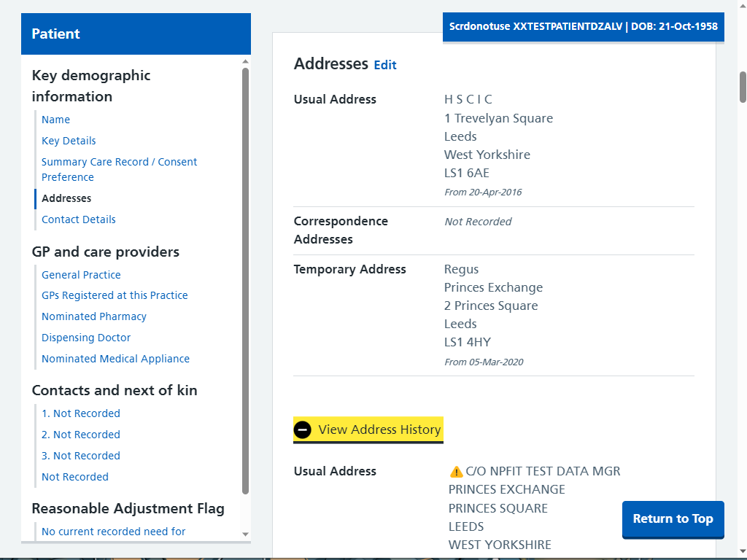Click the Return to Top button

(673, 518)
